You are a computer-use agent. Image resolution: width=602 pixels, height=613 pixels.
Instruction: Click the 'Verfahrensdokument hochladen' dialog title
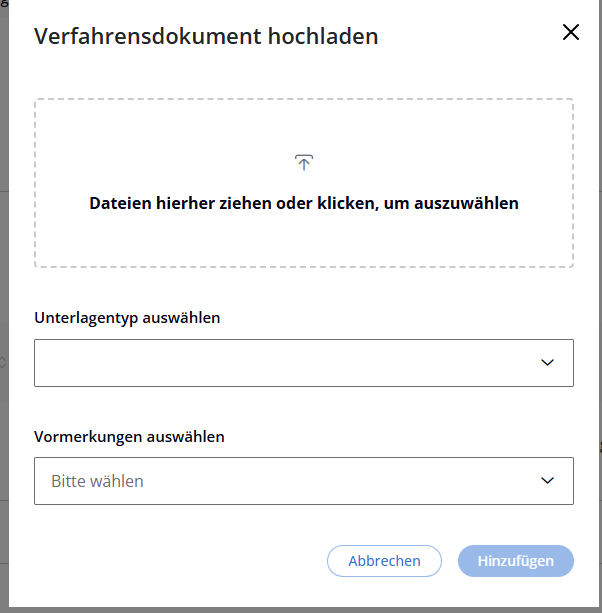click(206, 37)
